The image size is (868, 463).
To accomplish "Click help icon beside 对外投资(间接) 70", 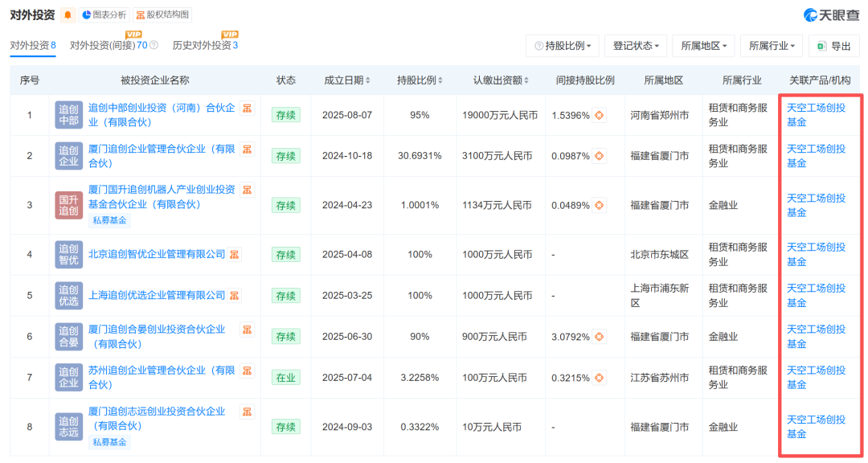I will (154, 45).
